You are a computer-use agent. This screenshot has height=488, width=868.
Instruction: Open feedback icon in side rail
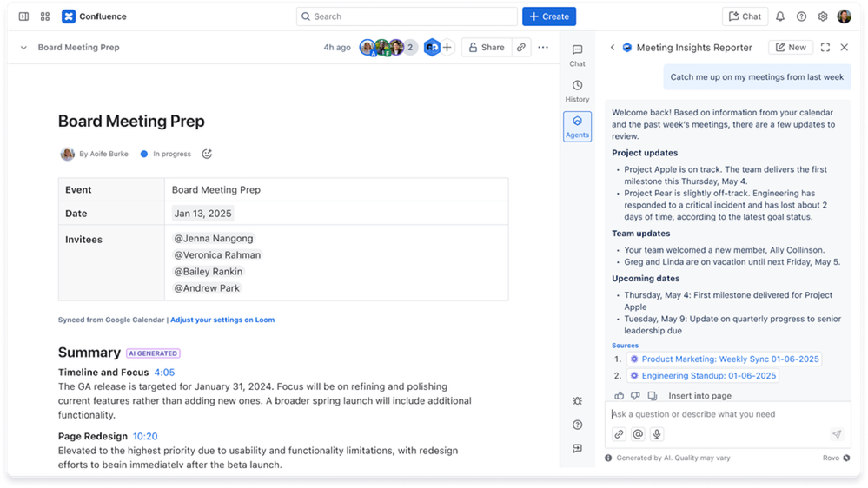tap(578, 449)
